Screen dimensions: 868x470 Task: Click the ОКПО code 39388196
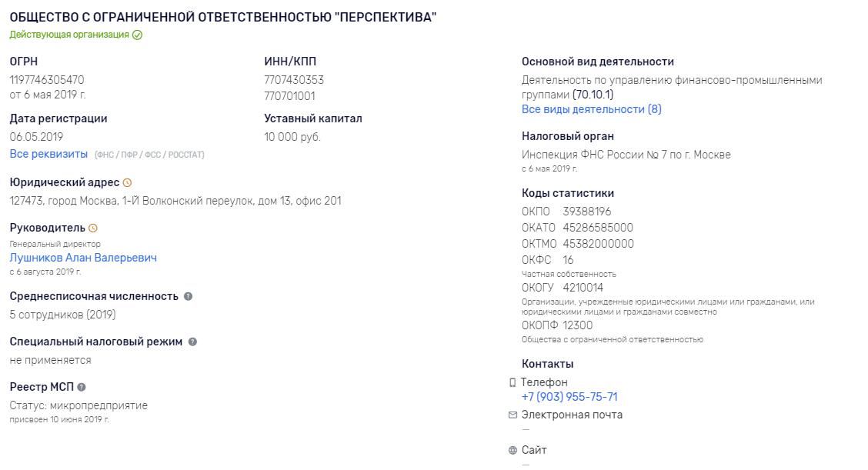point(587,212)
